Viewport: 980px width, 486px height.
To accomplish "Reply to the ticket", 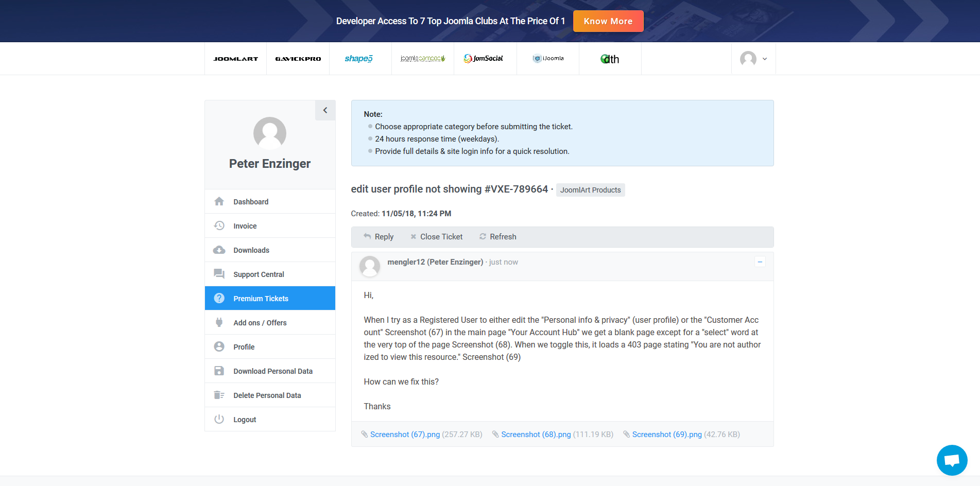I will pyautogui.click(x=379, y=237).
